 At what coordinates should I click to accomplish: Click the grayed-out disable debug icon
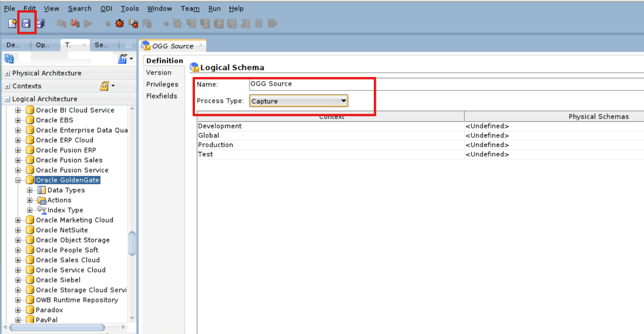pyautogui.click(x=147, y=23)
